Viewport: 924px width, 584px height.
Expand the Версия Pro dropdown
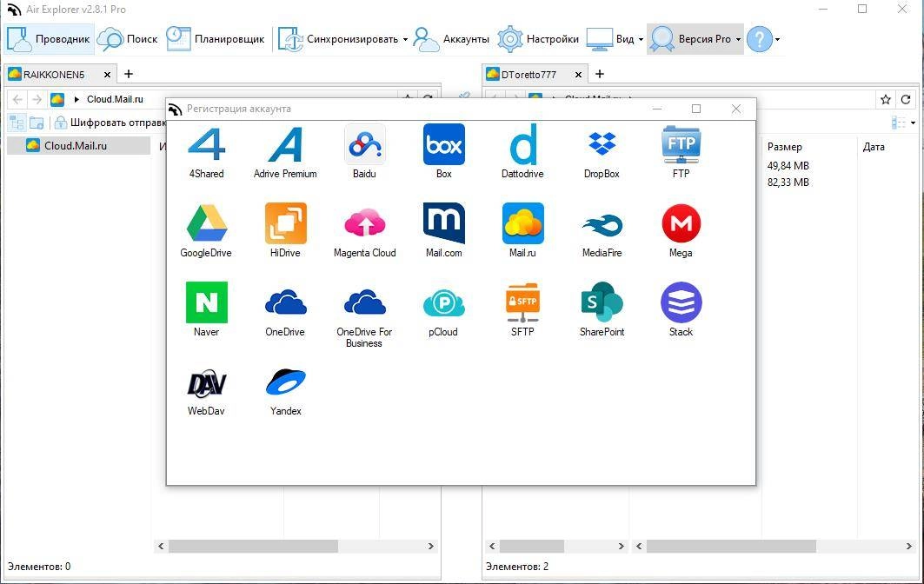(738, 39)
